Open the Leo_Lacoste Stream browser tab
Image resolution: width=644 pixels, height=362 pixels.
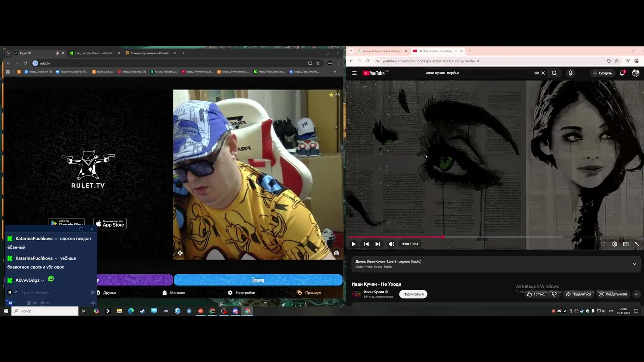pos(94,53)
